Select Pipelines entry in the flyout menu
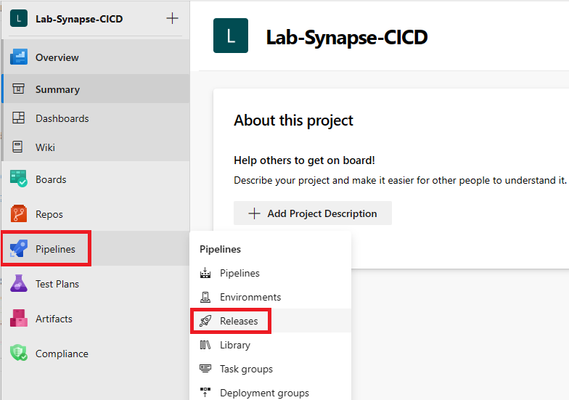Screen dimensions: 569x400 click(240, 273)
